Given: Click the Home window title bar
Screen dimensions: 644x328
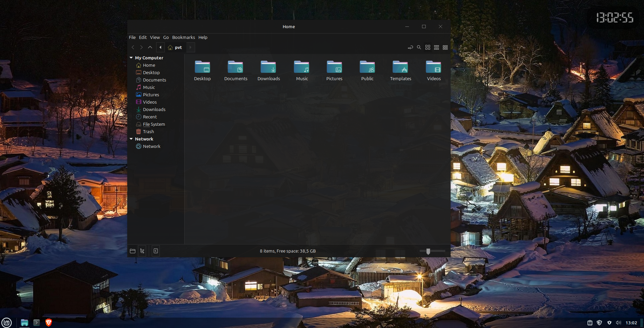Looking at the screenshot, I should point(289,26).
